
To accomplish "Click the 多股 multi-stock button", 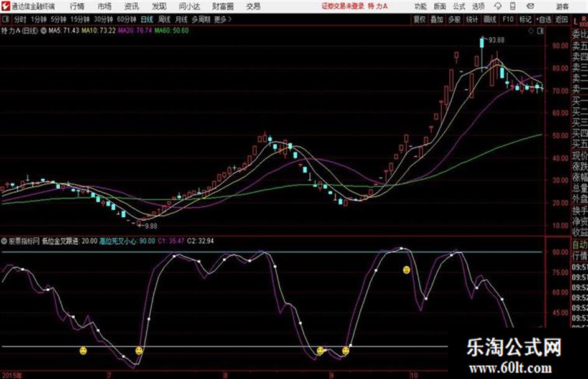I will click(x=454, y=19).
